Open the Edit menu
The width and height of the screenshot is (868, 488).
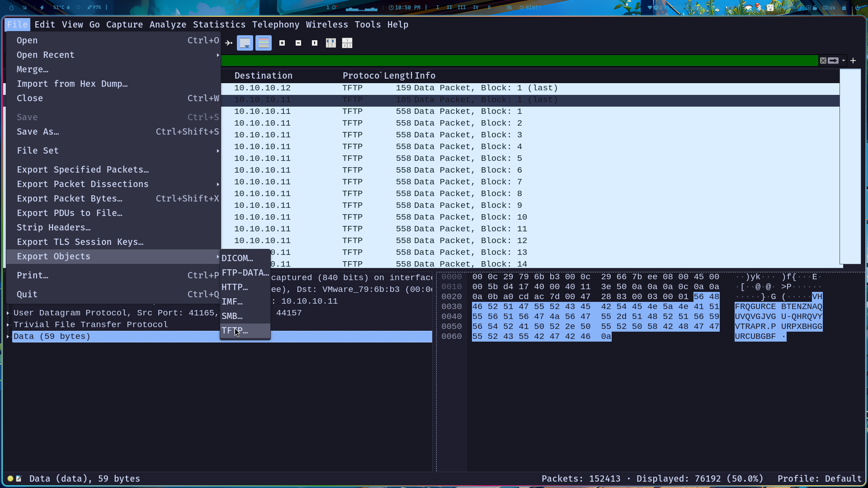pos(45,24)
